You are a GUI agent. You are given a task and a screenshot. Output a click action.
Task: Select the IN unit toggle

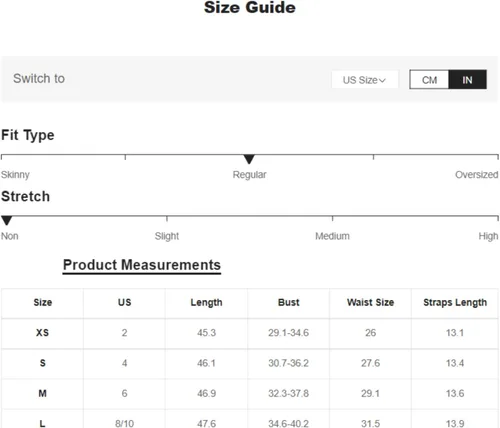pos(467,80)
